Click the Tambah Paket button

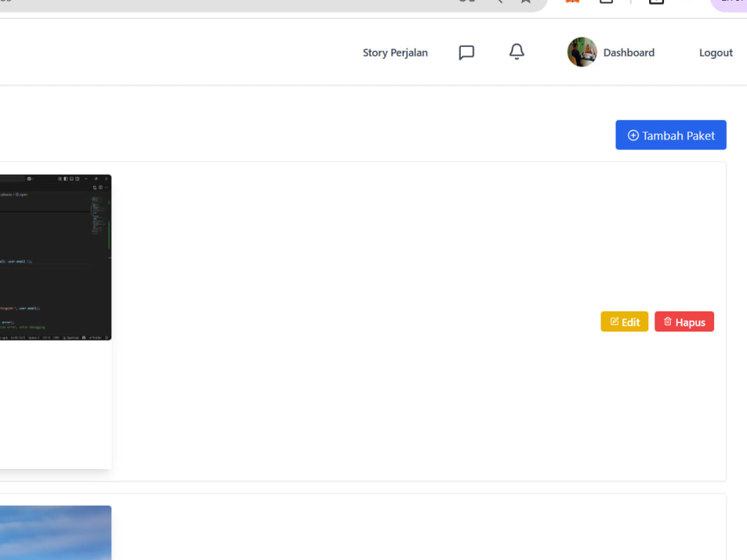point(671,135)
